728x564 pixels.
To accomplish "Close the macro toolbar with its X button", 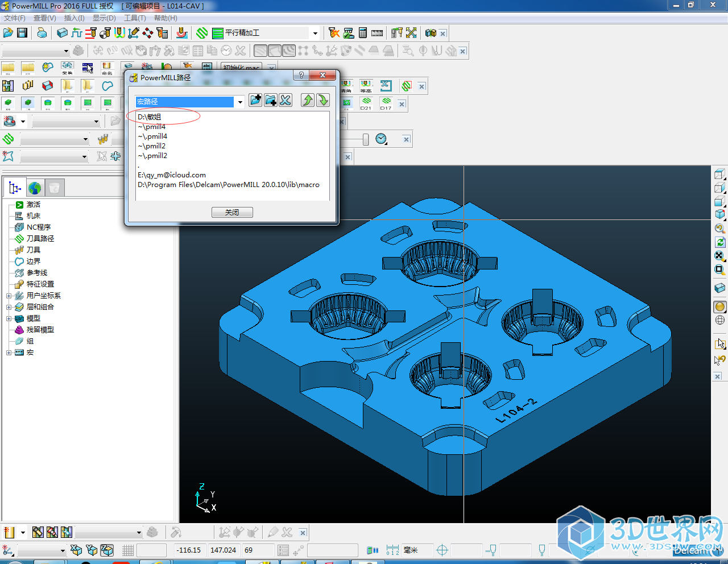I will click(402, 104).
